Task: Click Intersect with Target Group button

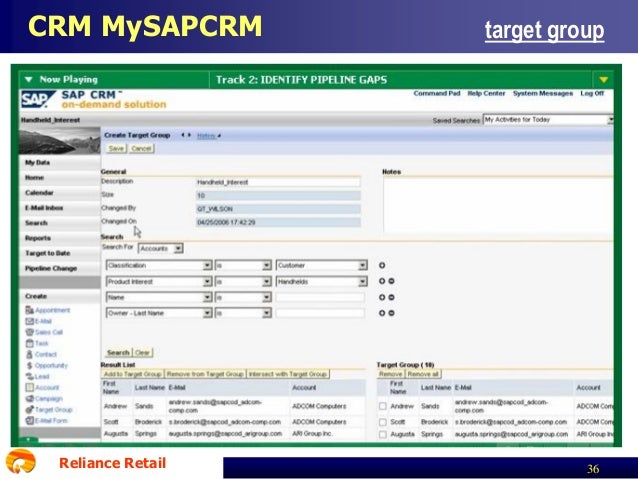Action: point(288,374)
